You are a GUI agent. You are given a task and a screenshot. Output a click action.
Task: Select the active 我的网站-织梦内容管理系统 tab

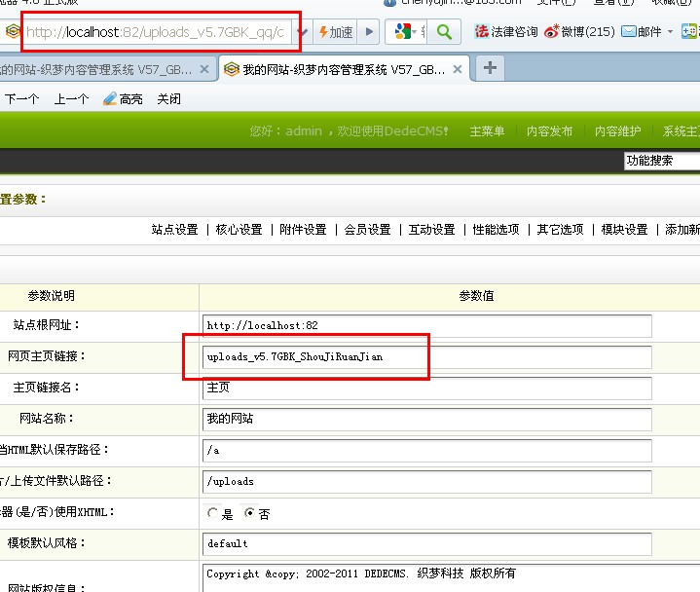tap(344, 70)
